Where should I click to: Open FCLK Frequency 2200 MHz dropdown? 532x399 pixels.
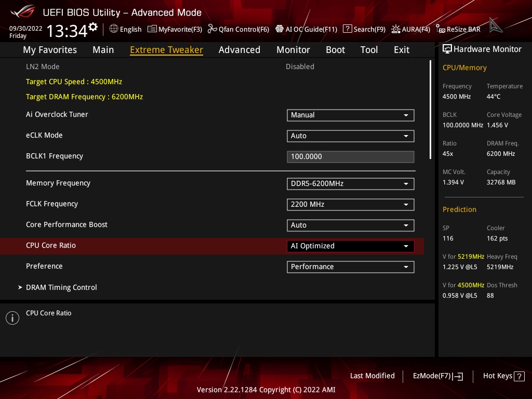pos(351,205)
